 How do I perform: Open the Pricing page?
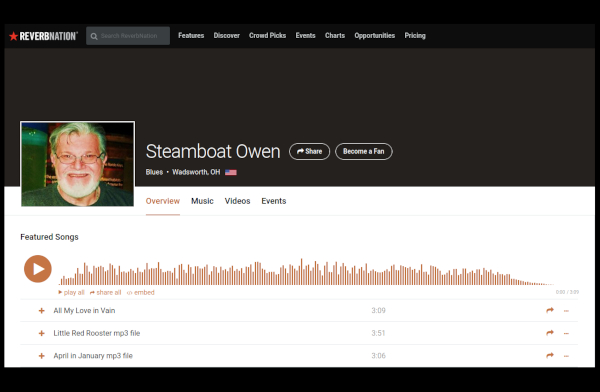(415, 36)
